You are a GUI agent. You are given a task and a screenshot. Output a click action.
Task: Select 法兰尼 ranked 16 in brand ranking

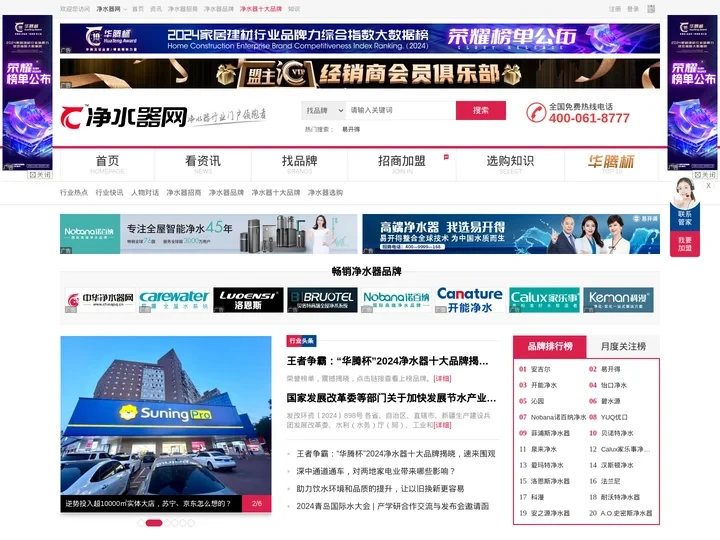point(611,481)
